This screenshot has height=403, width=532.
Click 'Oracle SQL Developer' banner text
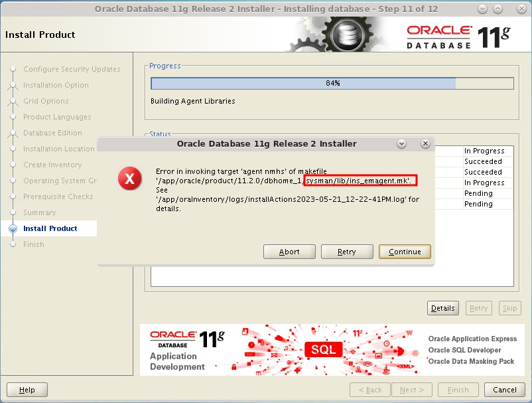(464, 350)
